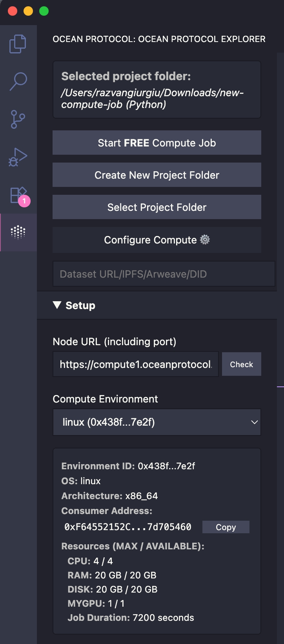Click the Compute Environment chevron arrow
The width and height of the screenshot is (284, 644).
tap(254, 422)
